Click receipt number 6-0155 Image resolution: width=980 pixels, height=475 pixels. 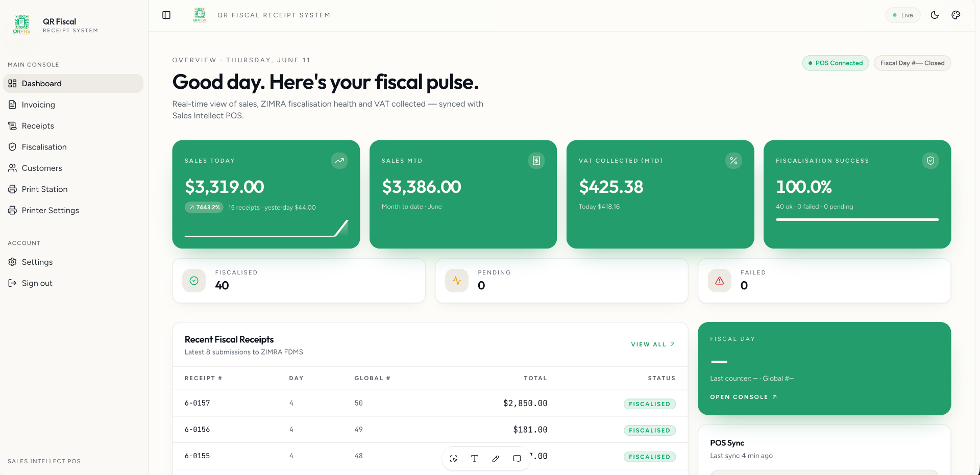[198, 456]
